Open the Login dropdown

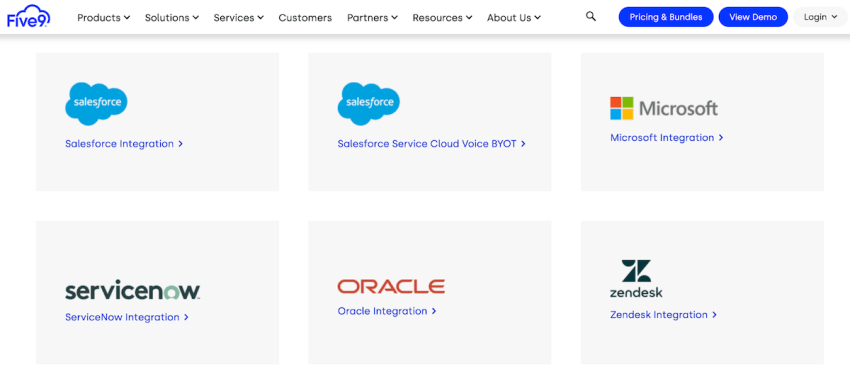(821, 17)
